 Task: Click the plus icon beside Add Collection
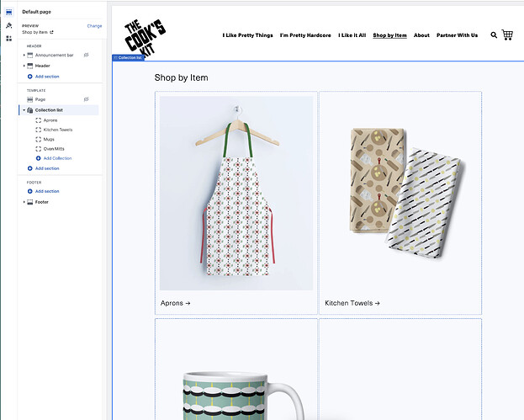point(38,158)
